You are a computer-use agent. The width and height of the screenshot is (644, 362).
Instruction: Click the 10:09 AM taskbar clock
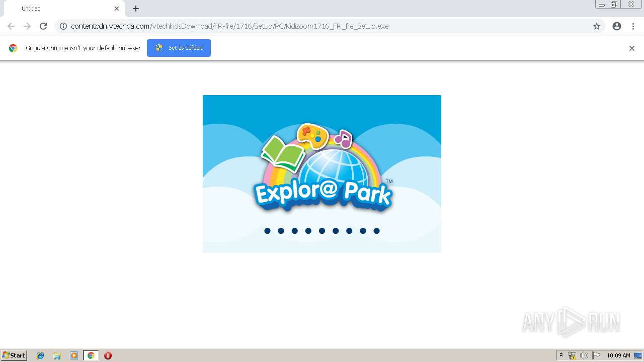(618, 355)
